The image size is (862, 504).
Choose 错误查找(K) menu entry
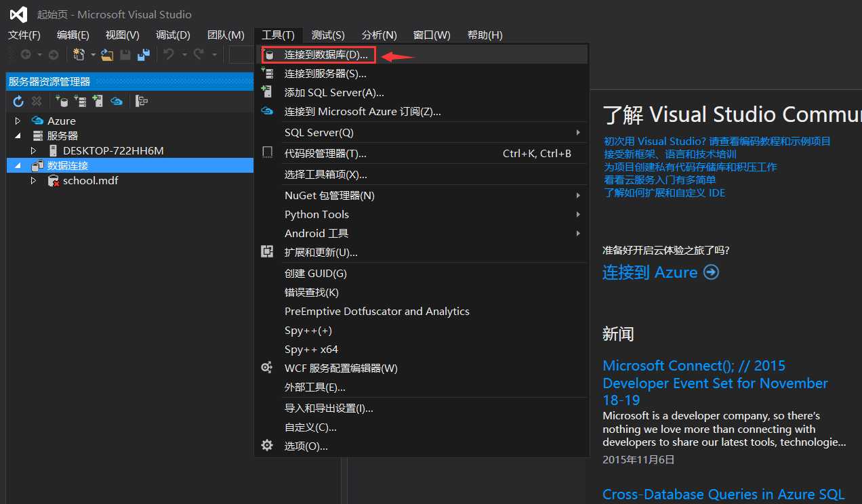click(x=422, y=292)
